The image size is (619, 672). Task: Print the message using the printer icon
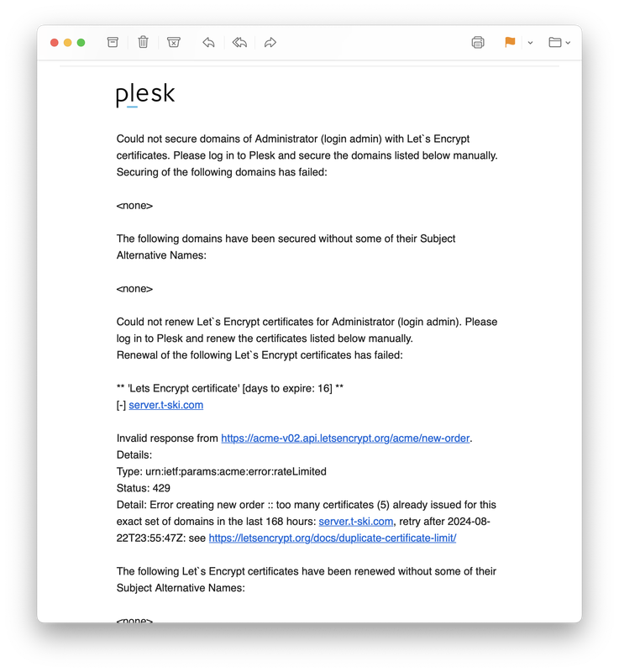click(478, 42)
